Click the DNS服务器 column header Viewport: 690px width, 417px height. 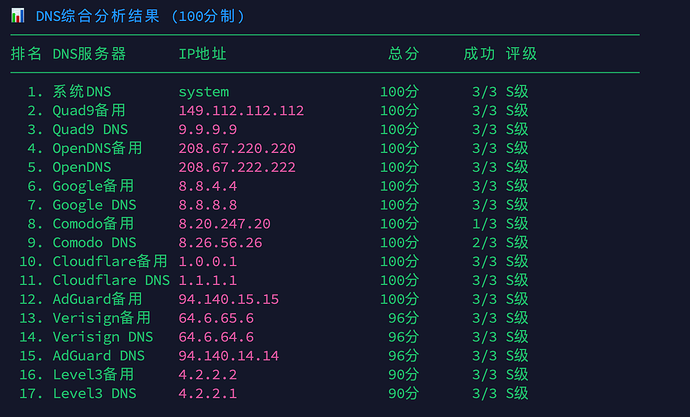[89, 54]
